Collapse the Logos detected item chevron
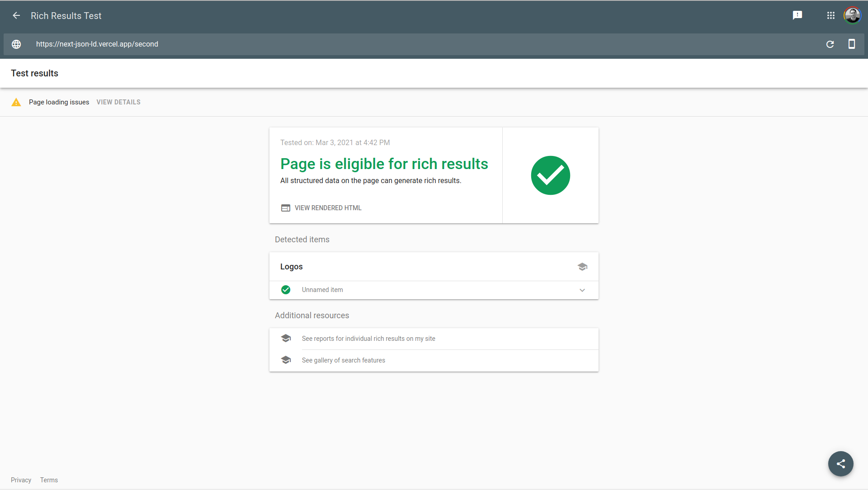The height and width of the screenshot is (490, 868). (582, 290)
